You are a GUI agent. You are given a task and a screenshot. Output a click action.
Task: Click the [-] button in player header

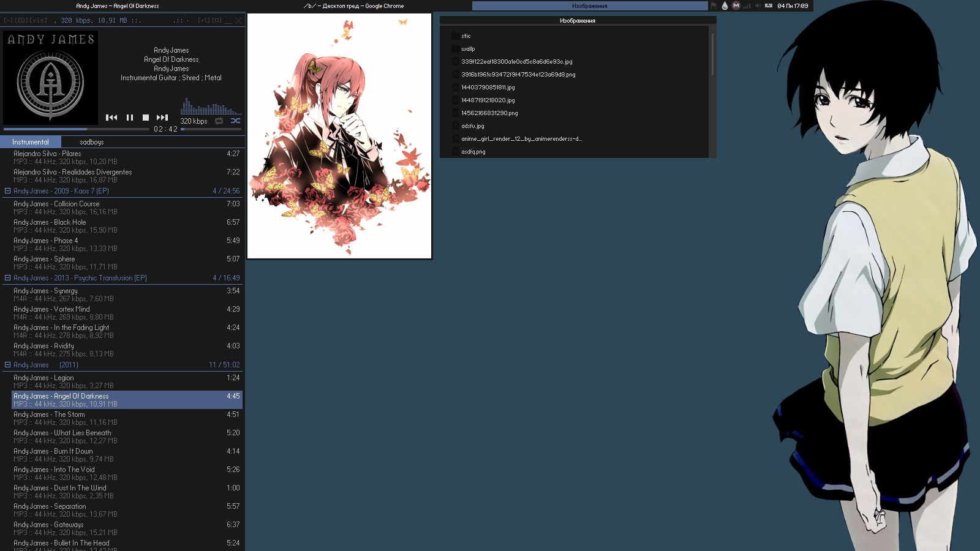pyautogui.click(x=8, y=20)
